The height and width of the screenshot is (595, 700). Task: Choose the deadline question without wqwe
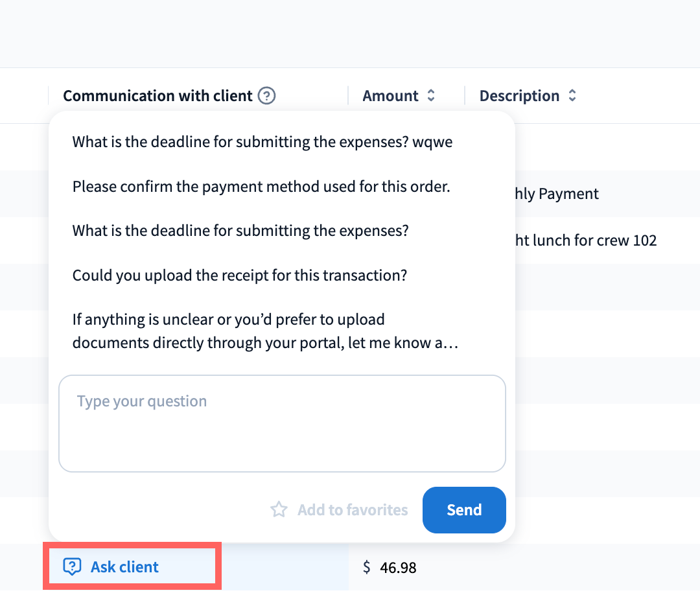tap(240, 230)
